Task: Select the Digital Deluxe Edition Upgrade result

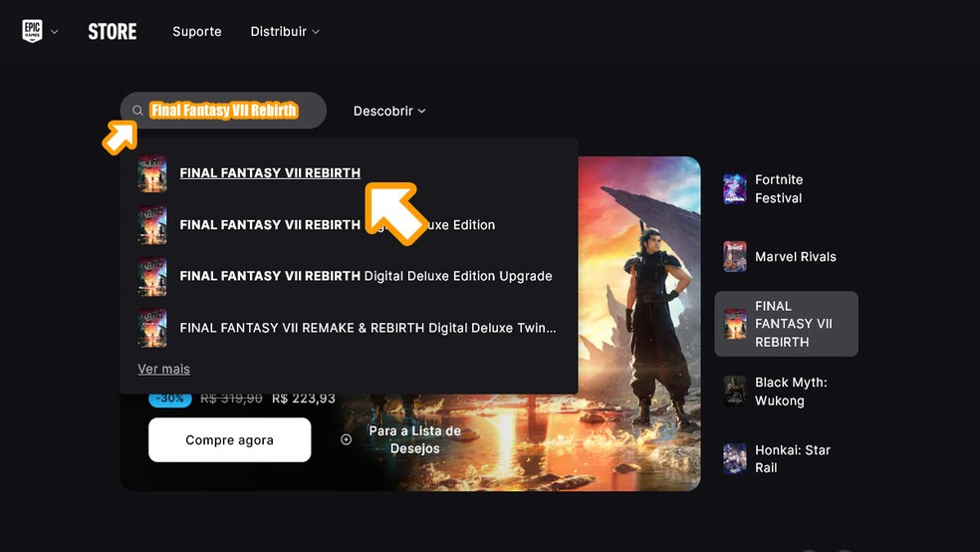Action: (366, 276)
